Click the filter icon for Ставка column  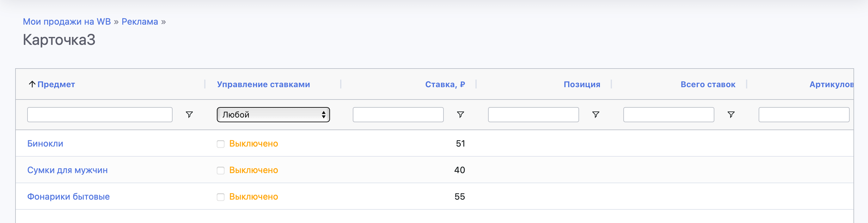point(460,115)
